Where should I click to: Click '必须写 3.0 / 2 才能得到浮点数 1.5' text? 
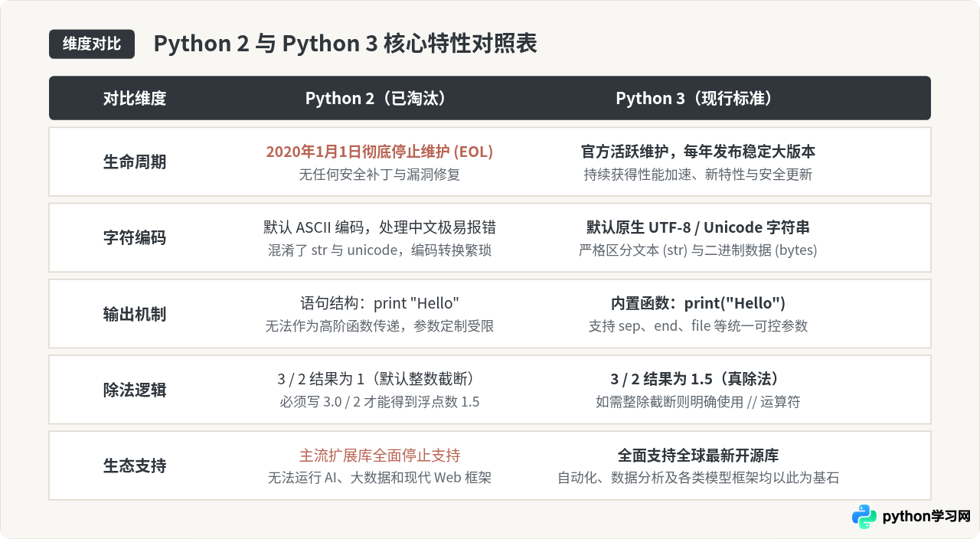click(x=379, y=402)
